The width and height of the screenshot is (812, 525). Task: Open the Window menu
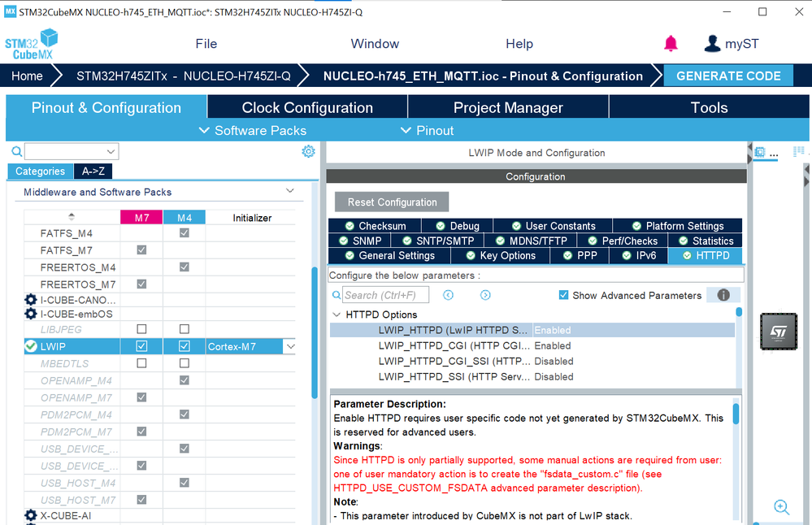pos(375,44)
